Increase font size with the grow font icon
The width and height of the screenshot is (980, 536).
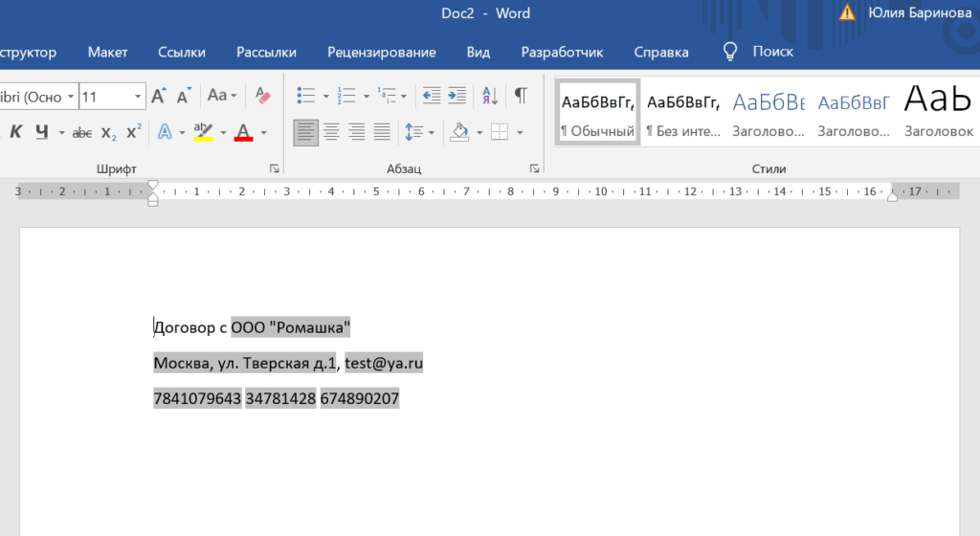159,96
